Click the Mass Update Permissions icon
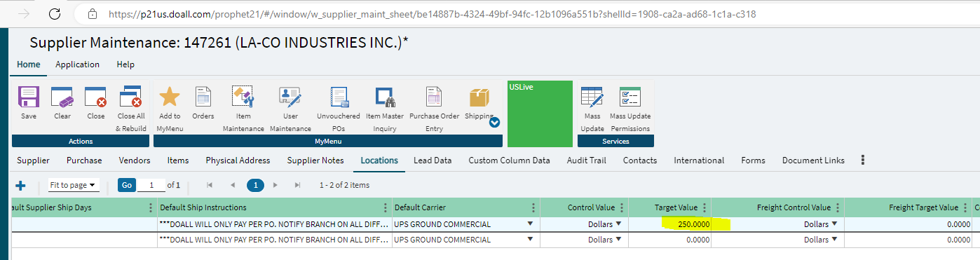This screenshot has width=980, height=260. pyautogui.click(x=630, y=97)
